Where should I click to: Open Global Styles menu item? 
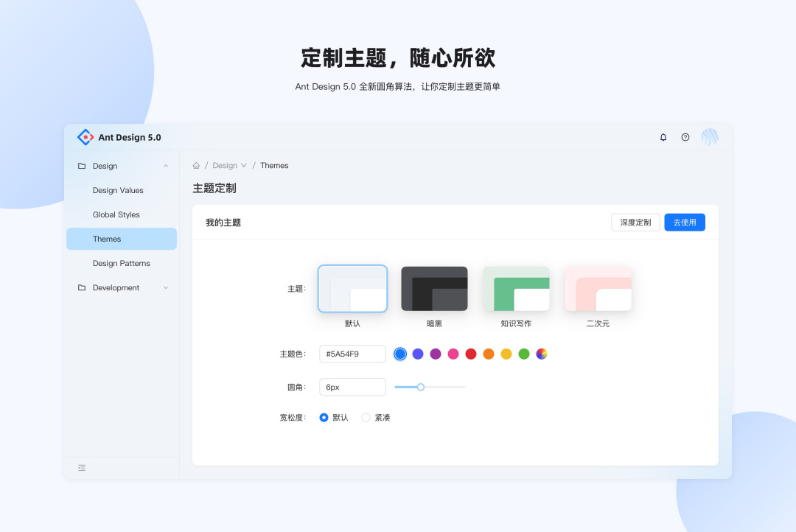122,214
